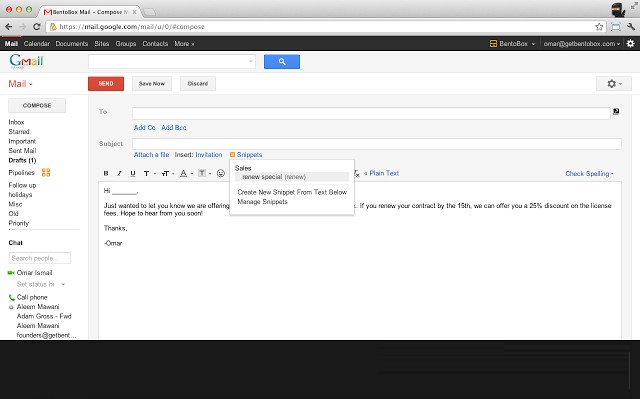Click the red SEND button
The width and height of the screenshot is (640, 399).
tap(106, 84)
